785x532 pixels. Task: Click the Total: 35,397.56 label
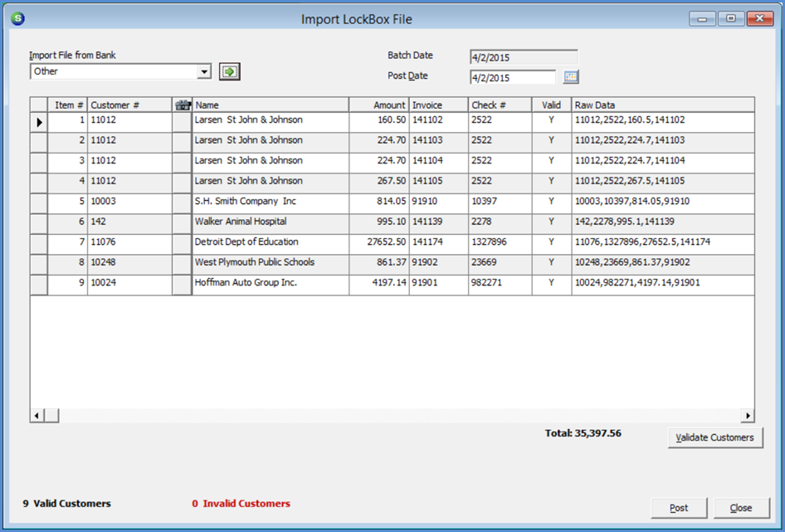coord(583,433)
